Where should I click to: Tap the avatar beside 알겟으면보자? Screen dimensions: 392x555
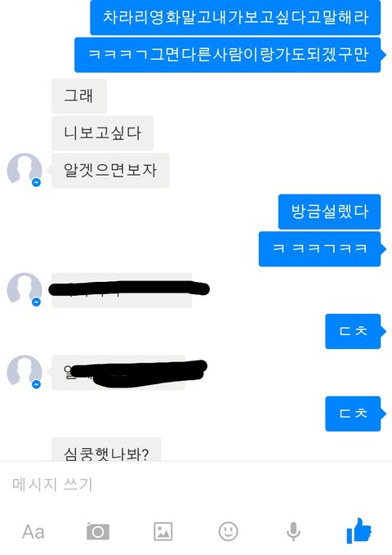[x=24, y=170]
